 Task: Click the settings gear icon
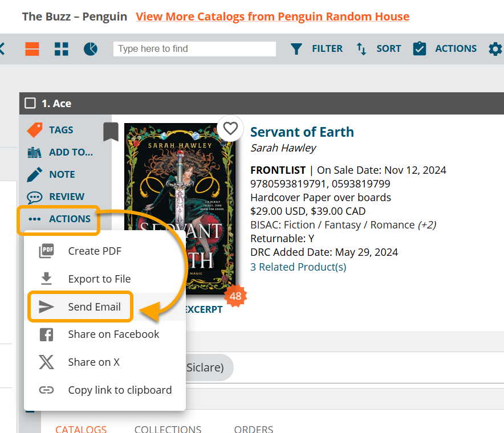pyautogui.click(x=495, y=49)
